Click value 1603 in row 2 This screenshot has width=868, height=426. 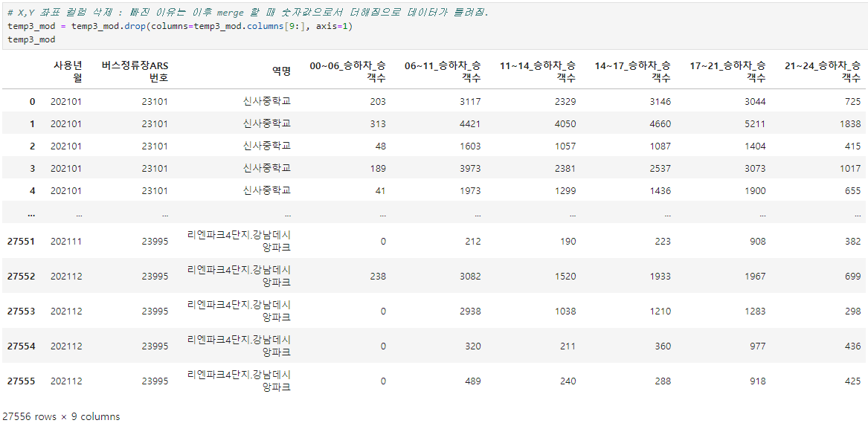click(471, 146)
